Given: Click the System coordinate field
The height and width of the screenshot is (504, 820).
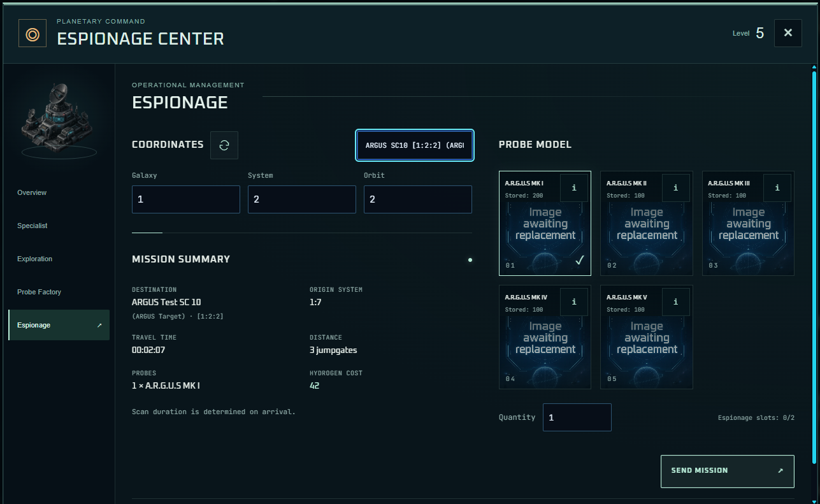Looking at the screenshot, I should (302, 199).
